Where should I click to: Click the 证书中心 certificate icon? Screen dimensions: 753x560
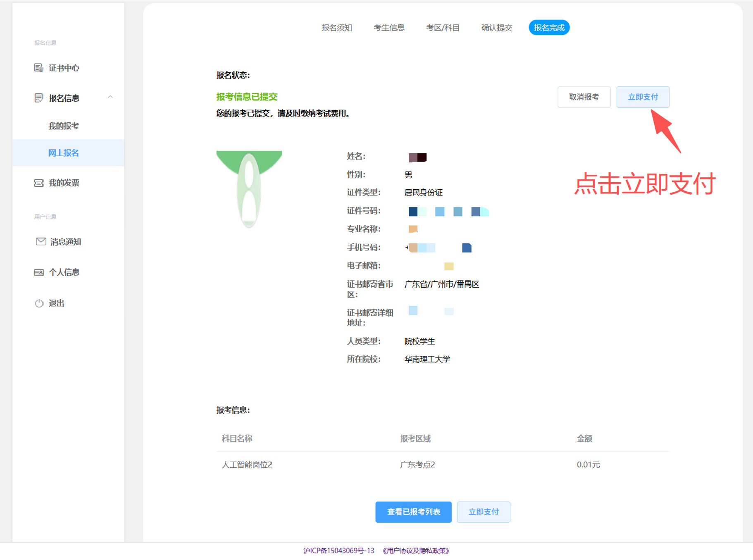38,68
